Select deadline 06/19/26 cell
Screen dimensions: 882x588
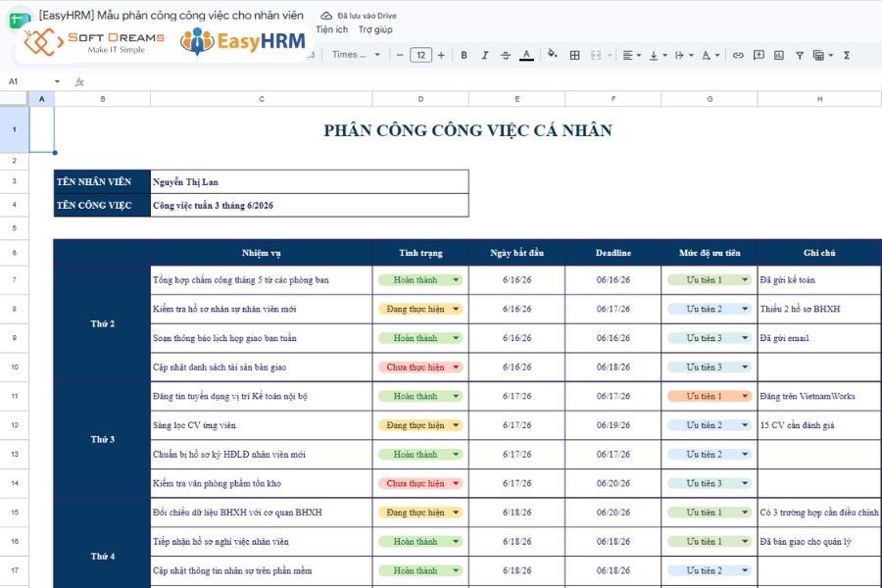[613, 425]
